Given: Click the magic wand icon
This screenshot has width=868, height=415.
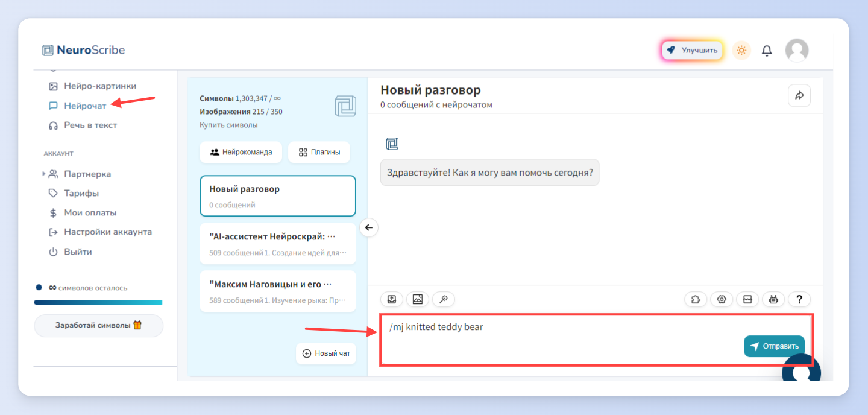Looking at the screenshot, I should coord(444,299).
